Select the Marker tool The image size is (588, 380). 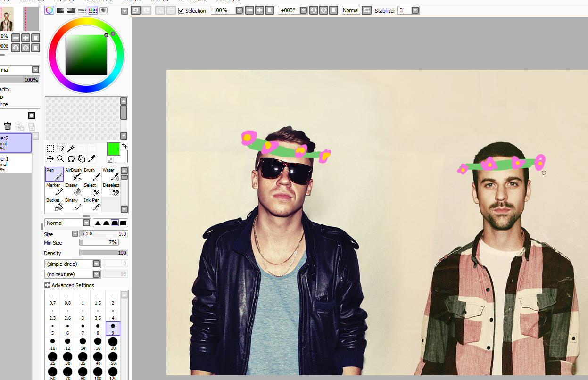click(x=55, y=189)
